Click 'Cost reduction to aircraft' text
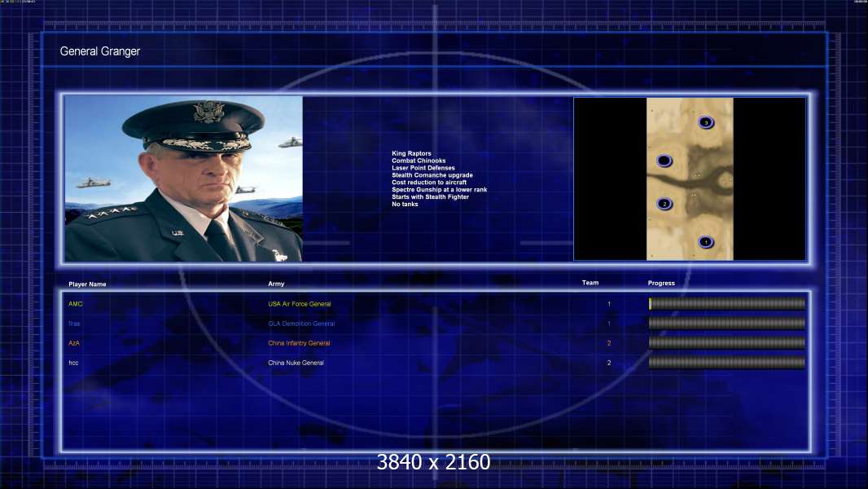 tap(429, 183)
